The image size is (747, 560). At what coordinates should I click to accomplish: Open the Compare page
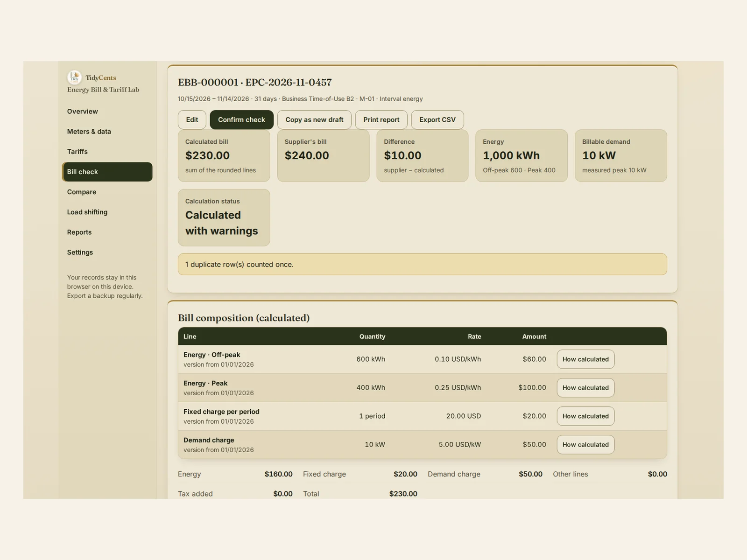[107, 192]
